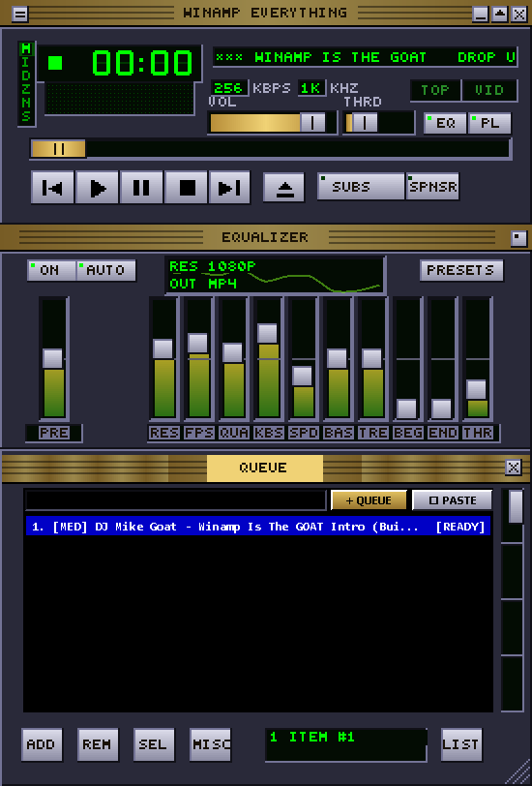Click the visualizer spectrum area

120,99
